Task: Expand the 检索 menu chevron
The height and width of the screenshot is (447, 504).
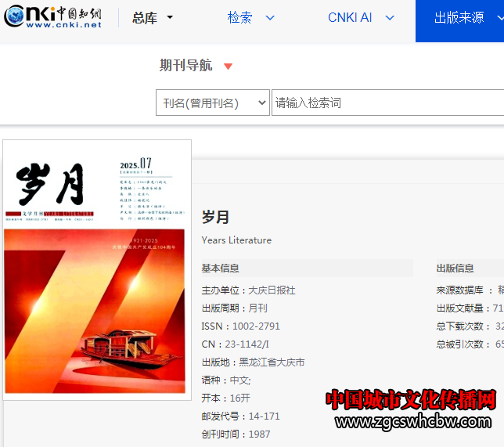Action: click(270, 17)
